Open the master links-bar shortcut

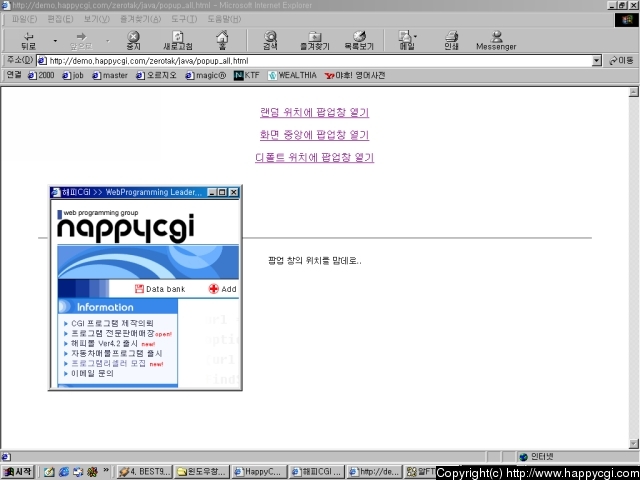(110, 75)
